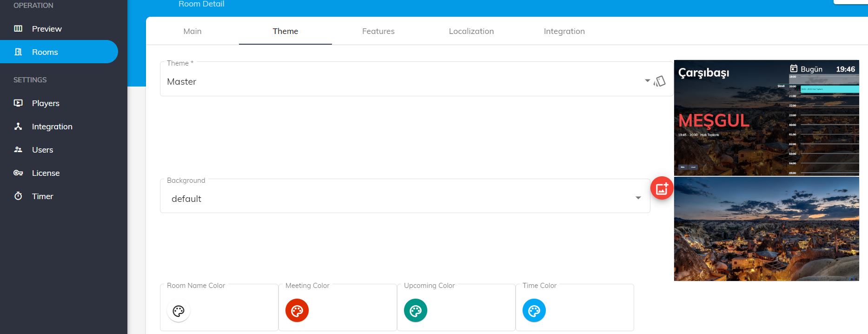Viewport: 868px width, 334px height.
Task: Pick the Room Name Color swatch
Action: [x=179, y=311]
